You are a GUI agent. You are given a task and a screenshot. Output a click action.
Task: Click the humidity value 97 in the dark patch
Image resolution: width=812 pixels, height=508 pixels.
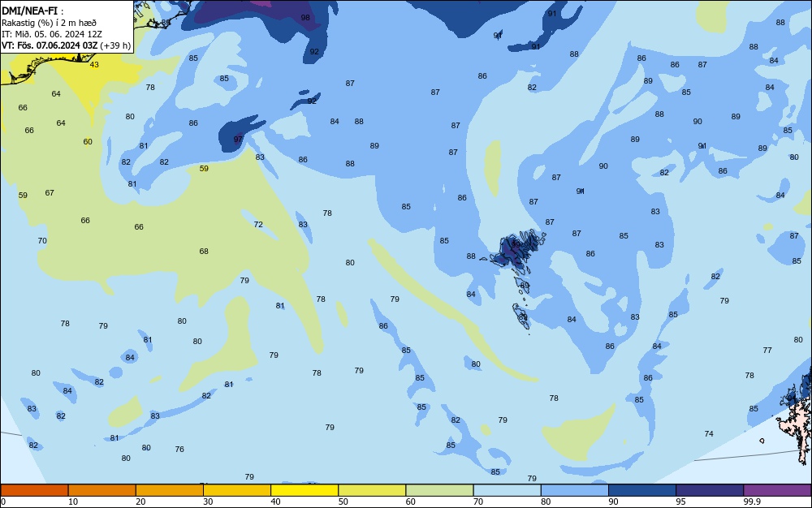point(238,139)
